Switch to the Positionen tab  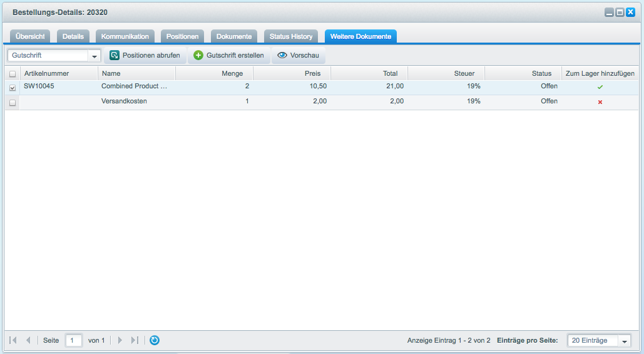(183, 36)
